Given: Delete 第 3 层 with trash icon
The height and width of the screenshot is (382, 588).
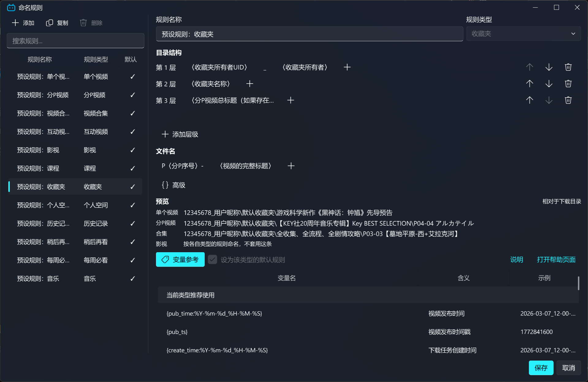Looking at the screenshot, I should [568, 100].
